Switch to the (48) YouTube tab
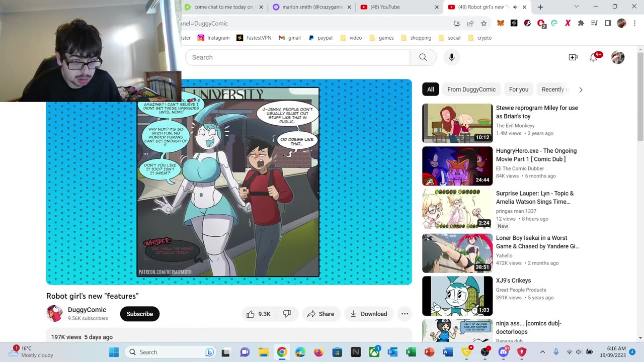This screenshot has height=362, width=644. click(x=399, y=7)
